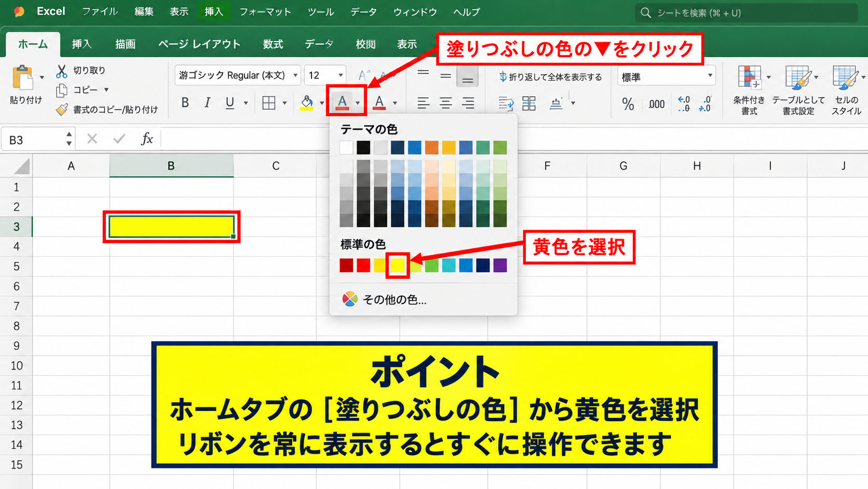Open the ヘルプ menu
This screenshot has width=868, height=489.
click(x=467, y=12)
